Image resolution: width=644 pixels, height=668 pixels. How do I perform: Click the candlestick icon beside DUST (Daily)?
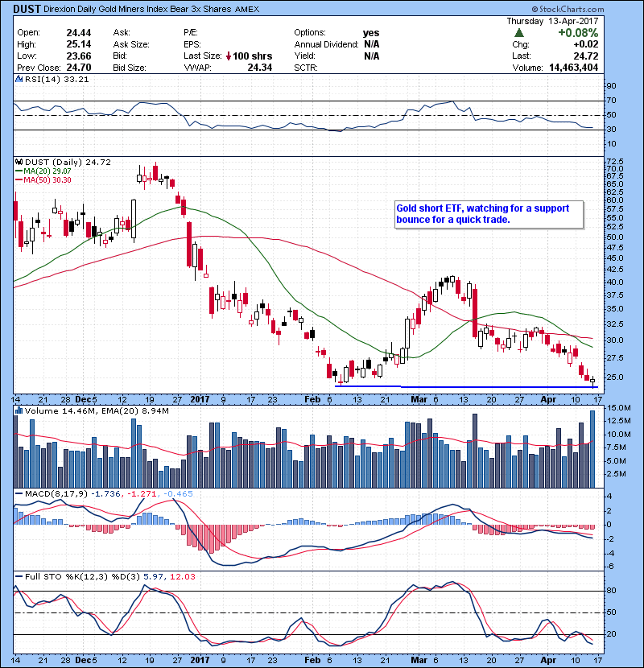click(x=19, y=163)
